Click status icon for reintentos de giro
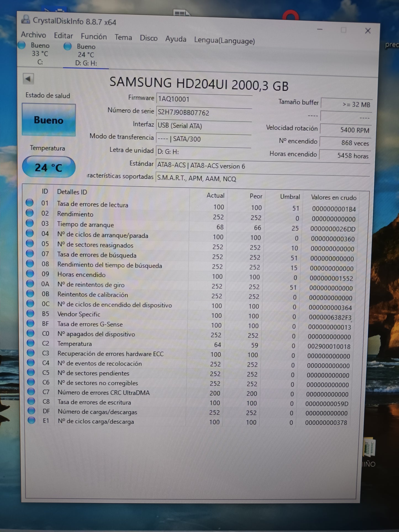This screenshot has height=532, width=399. tap(30, 284)
